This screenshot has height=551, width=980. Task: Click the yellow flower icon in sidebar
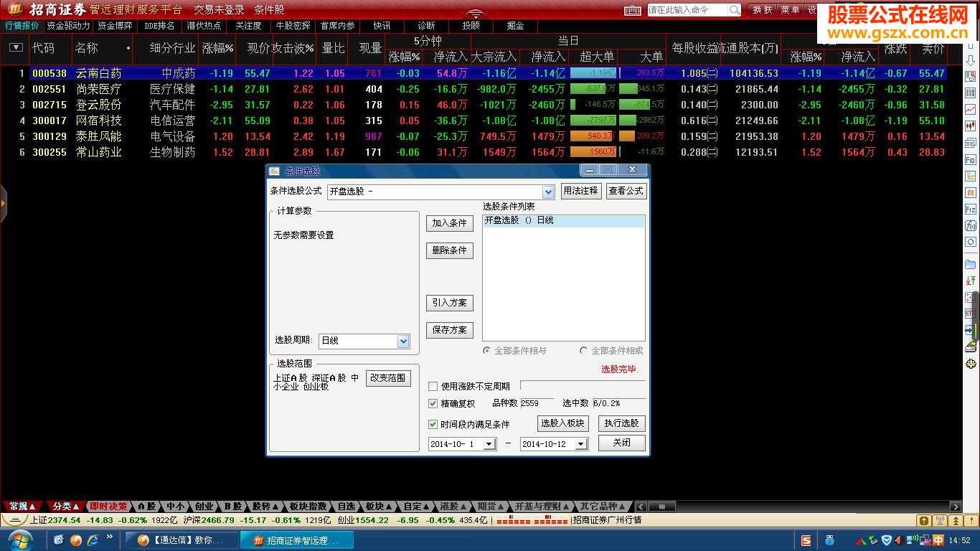pos(970,364)
